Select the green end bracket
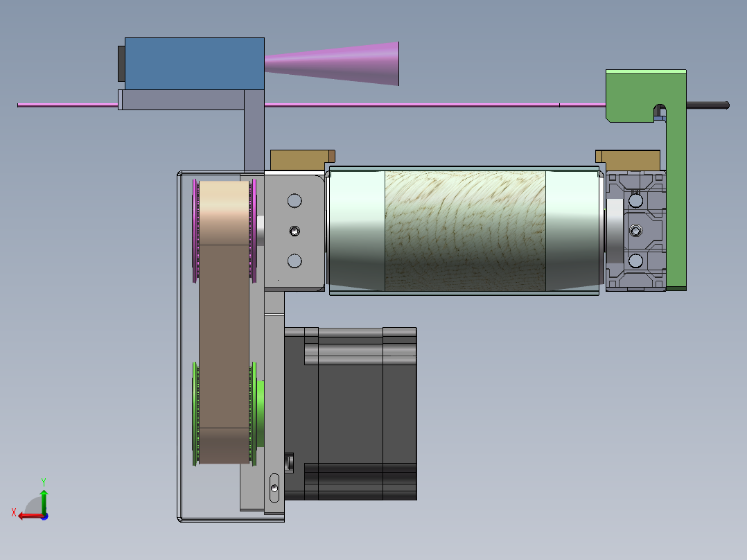The width and height of the screenshot is (747, 560). click(676, 181)
